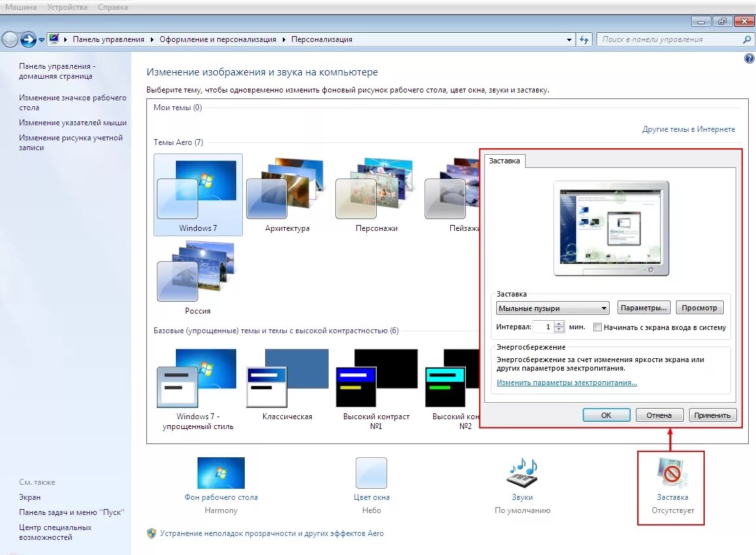Open the screensaver selection dropdown Мыльные пузыри

point(553,308)
